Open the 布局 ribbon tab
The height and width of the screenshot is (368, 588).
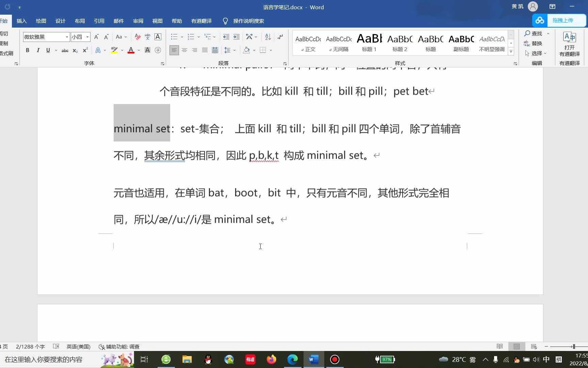(x=80, y=21)
